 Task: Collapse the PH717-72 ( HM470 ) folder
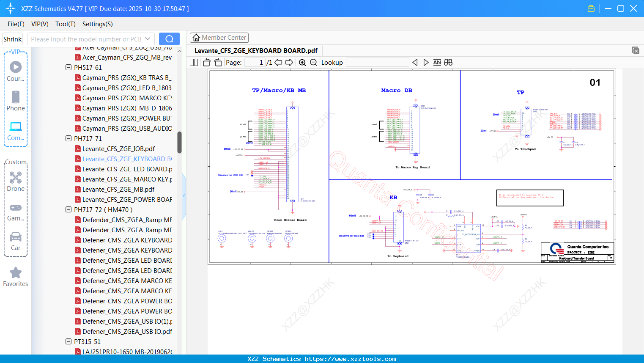click(69, 209)
